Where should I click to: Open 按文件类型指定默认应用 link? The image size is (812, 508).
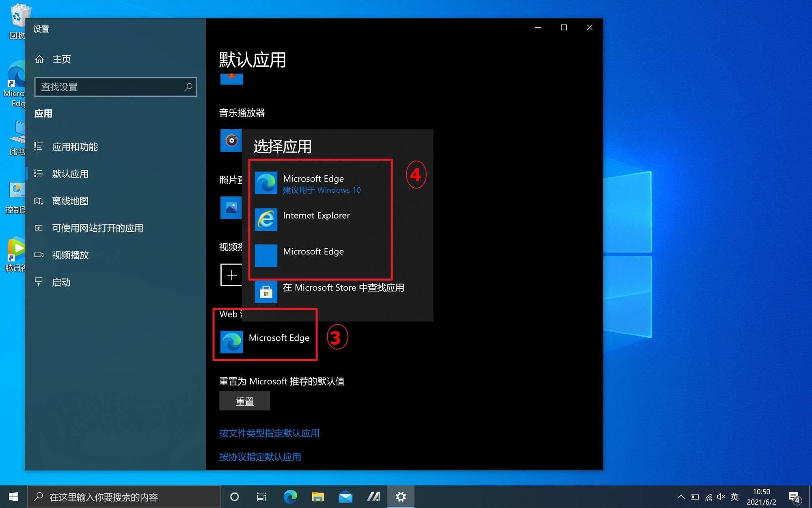click(269, 433)
